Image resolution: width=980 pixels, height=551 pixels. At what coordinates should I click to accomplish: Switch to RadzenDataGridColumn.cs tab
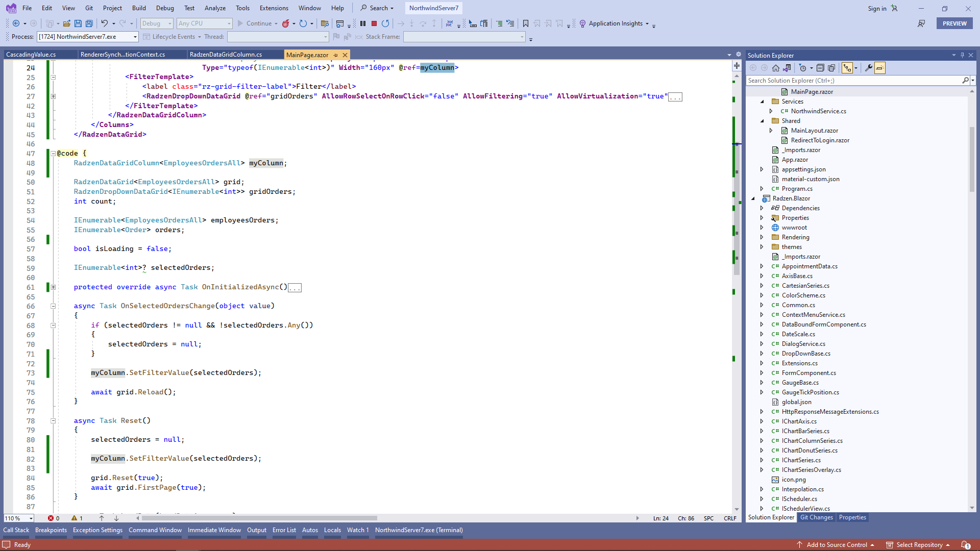click(226, 55)
